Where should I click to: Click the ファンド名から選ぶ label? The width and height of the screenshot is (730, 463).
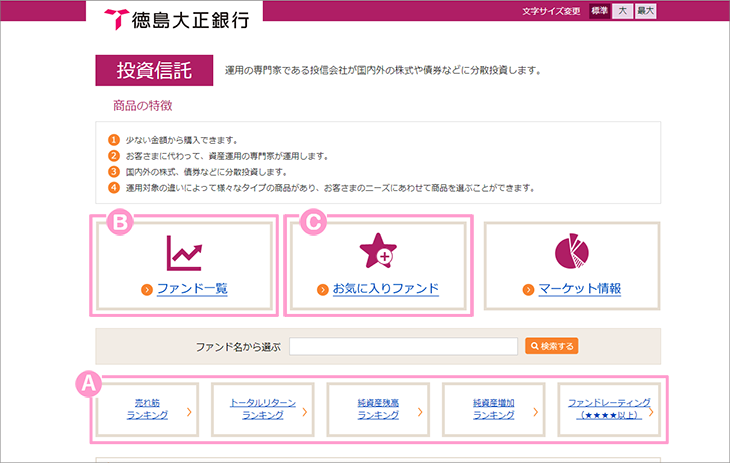click(238, 347)
